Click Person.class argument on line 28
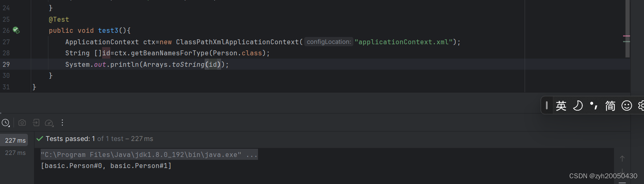 click(x=238, y=53)
